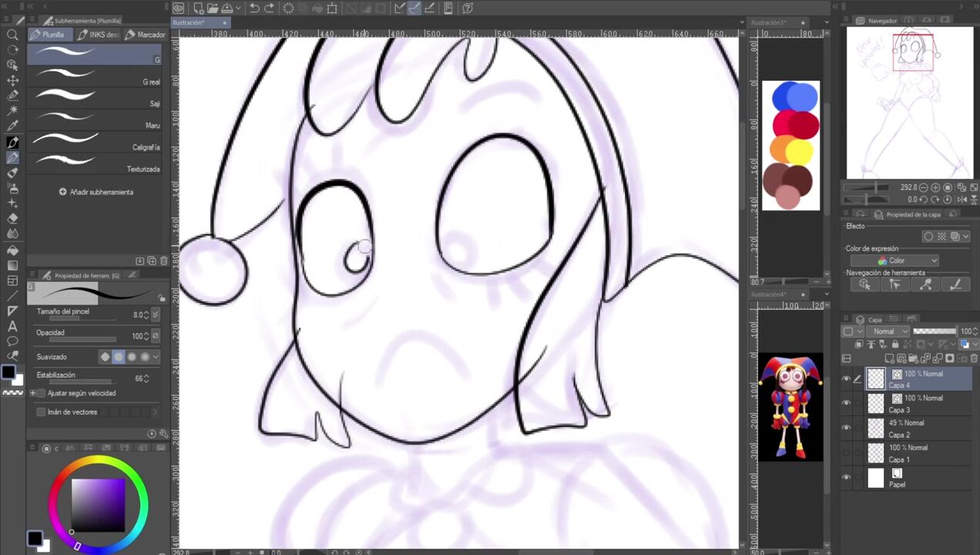This screenshot has height=555, width=980.
Task: Click Añadir subherramienta button
Action: pyautogui.click(x=96, y=192)
